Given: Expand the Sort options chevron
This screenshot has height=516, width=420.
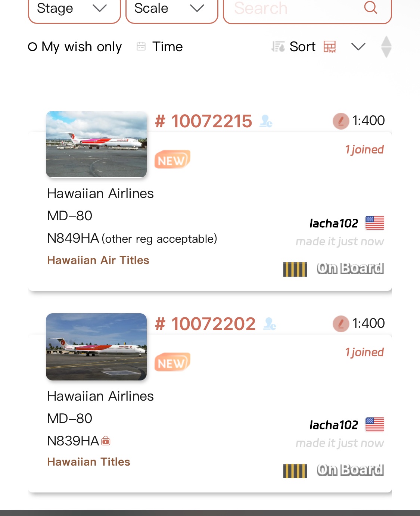Looking at the screenshot, I should point(358,47).
